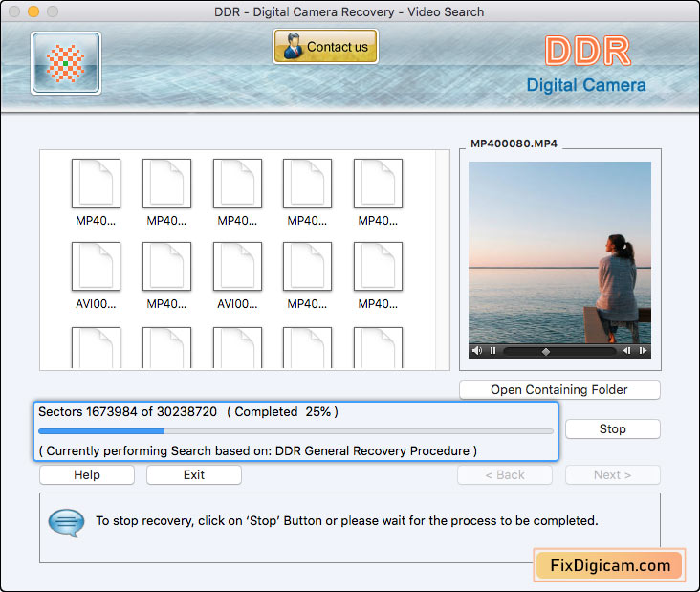
Task: Select fourth MP40... file in top row
Action: (307, 192)
